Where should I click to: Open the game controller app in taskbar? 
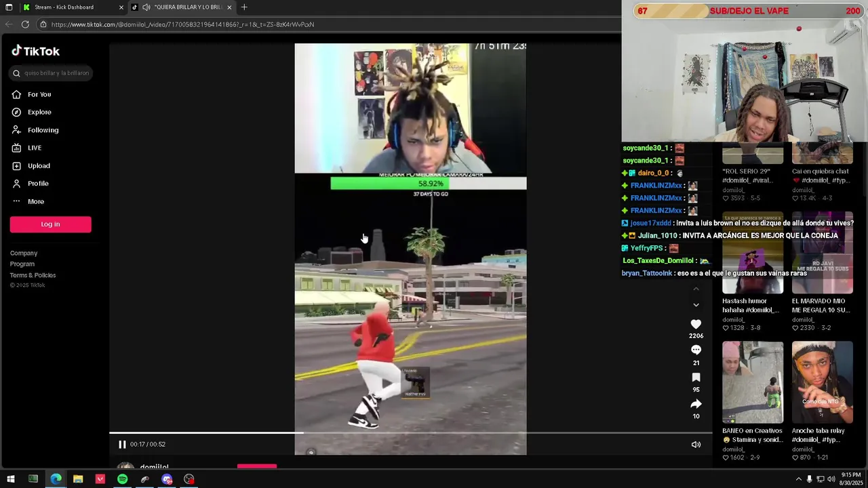[x=144, y=479]
